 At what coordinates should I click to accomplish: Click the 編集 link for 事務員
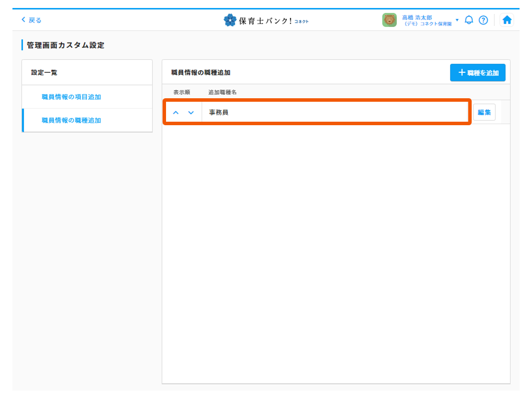[x=484, y=112]
